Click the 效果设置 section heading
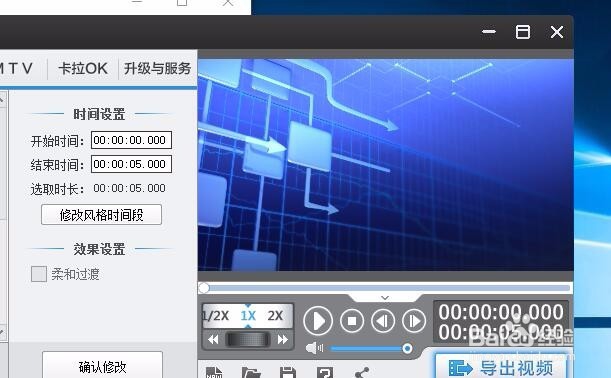The width and height of the screenshot is (611, 378). point(99,249)
